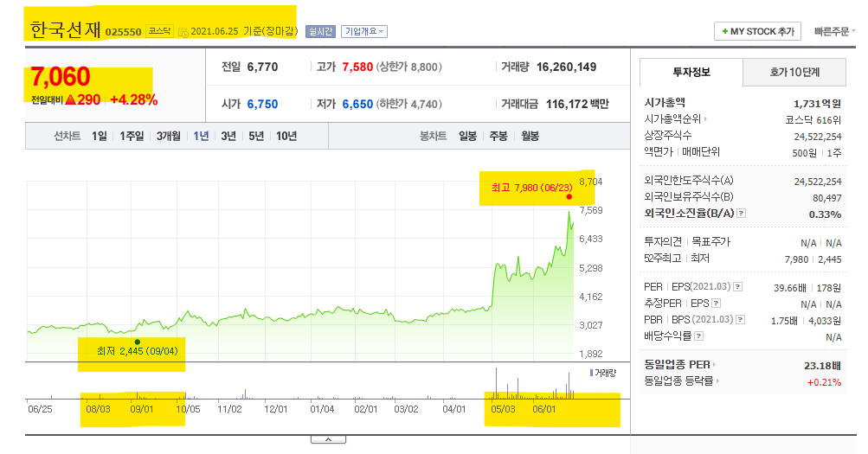Click the 코스닥 616위 rank value
This screenshot has height=454, width=868.
click(813, 120)
